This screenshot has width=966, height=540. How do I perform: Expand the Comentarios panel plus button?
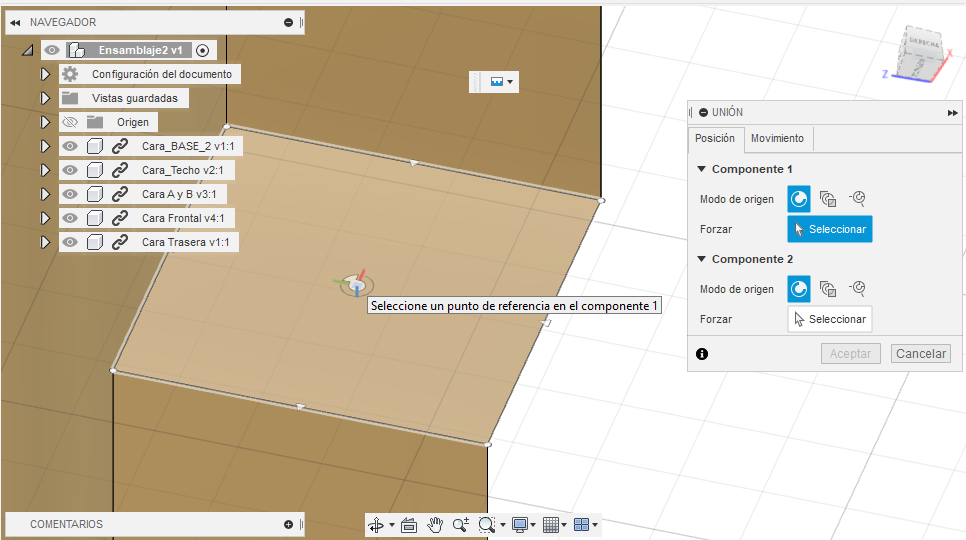pyautogui.click(x=288, y=525)
